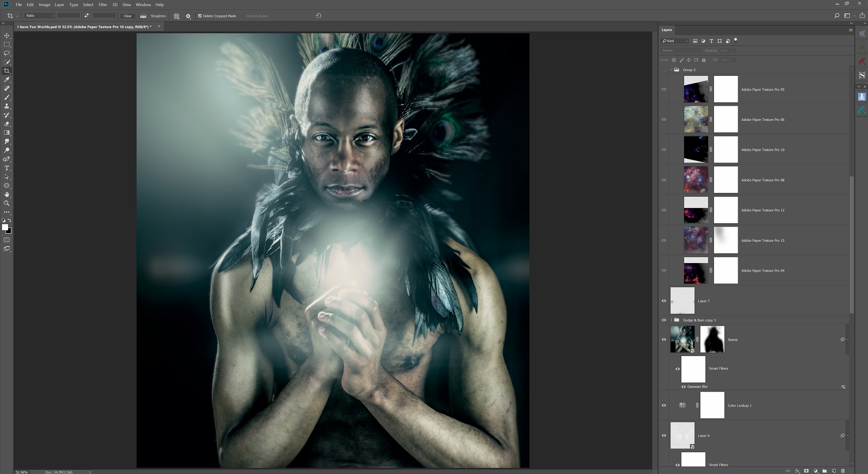Open the Filter menu
868x474 pixels.
[x=102, y=5]
